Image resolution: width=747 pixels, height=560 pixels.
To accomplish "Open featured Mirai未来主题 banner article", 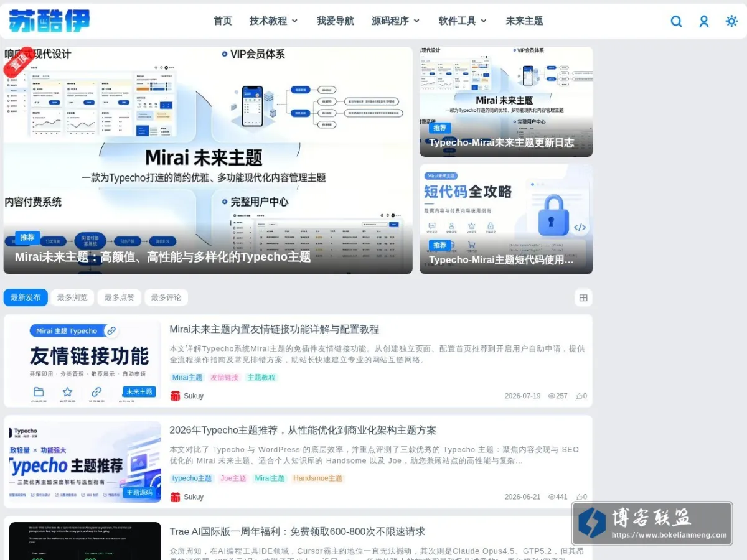I will [x=208, y=161].
